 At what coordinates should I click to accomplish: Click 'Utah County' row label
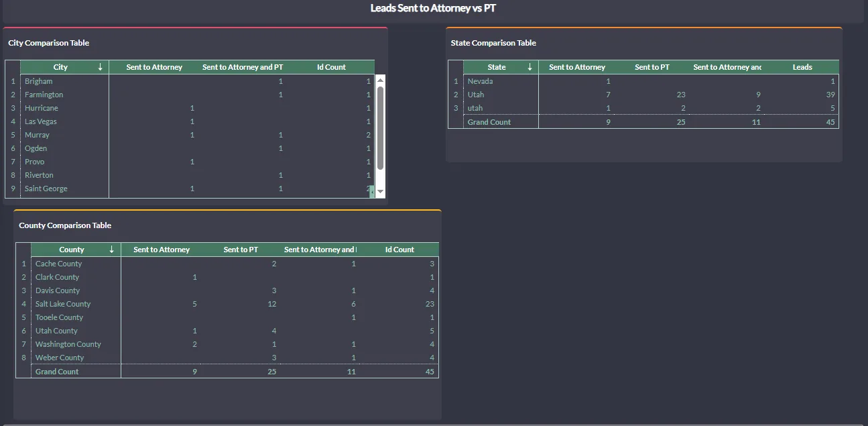click(x=56, y=331)
